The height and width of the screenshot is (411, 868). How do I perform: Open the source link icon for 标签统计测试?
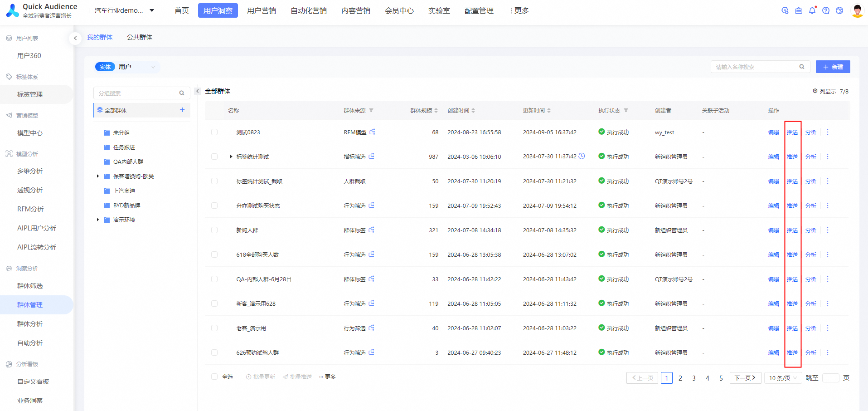coord(372,157)
